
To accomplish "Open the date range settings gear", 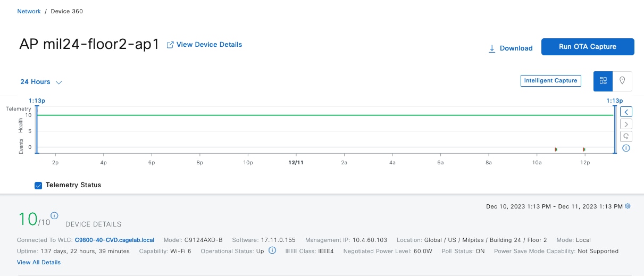I will (x=628, y=206).
